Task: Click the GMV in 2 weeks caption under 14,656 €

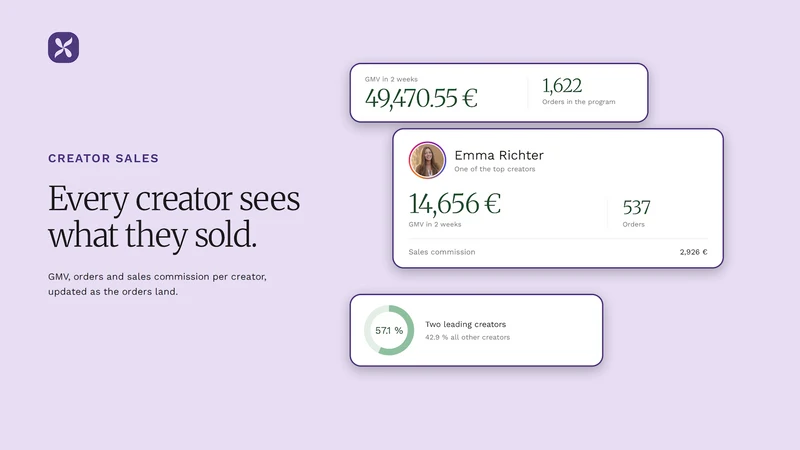Action: (x=435, y=224)
